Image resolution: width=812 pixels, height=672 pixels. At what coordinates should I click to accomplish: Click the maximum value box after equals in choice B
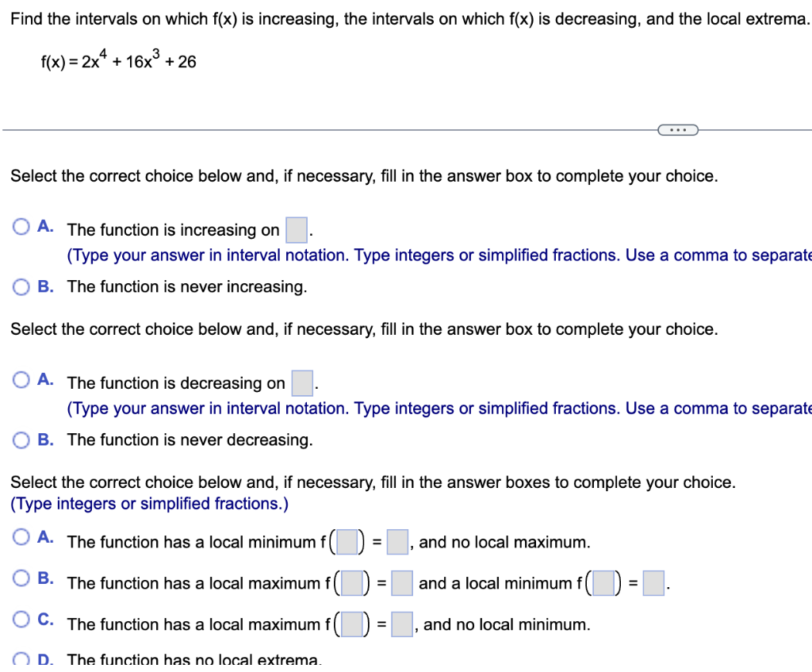click(x=401, y=583)
